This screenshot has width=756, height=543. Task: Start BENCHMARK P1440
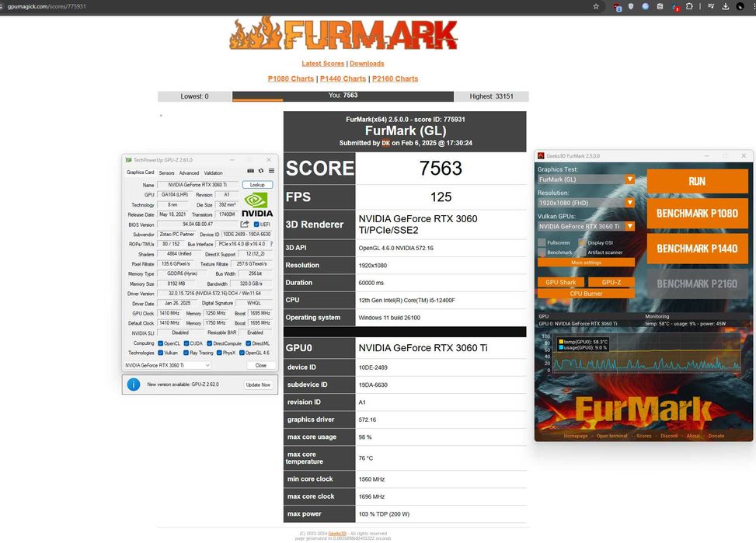[697, 249]
